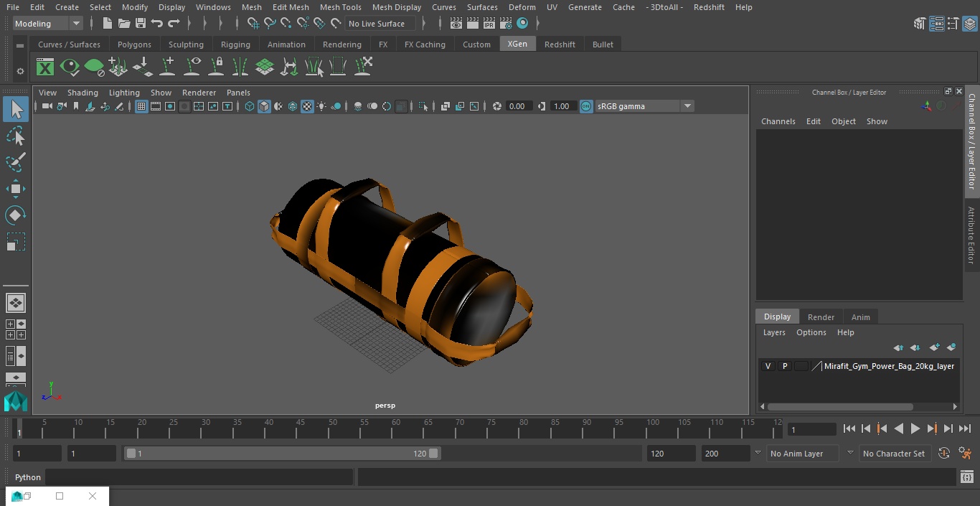Viewport: 980px width, 506px height.
Task: Play the animation forwards
Action: point(915,428)
